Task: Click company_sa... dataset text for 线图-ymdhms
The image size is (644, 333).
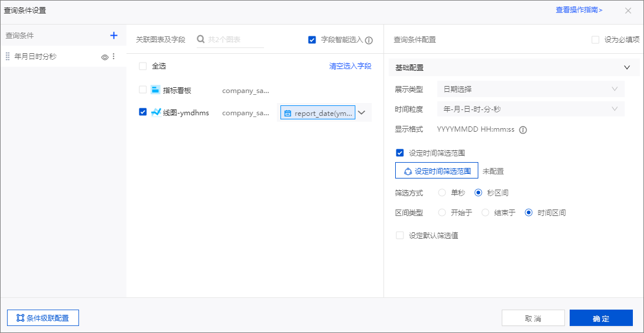Action: (x=246, y=112)
